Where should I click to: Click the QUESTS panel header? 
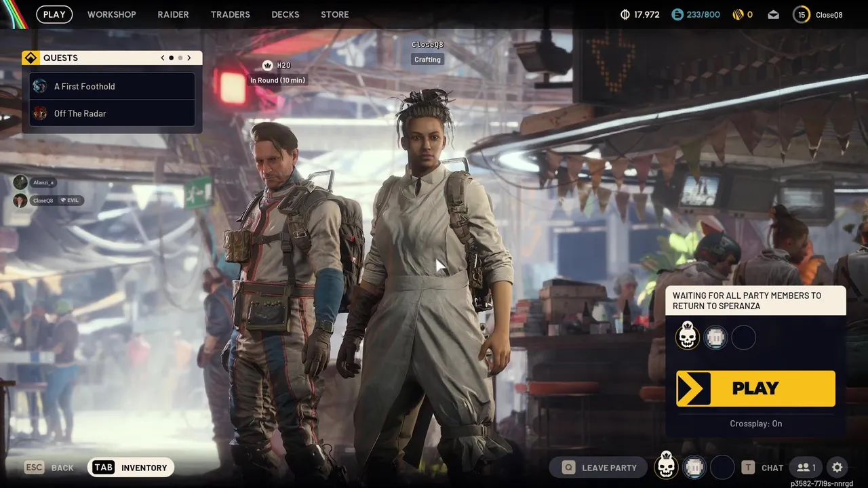coord(112,58)
